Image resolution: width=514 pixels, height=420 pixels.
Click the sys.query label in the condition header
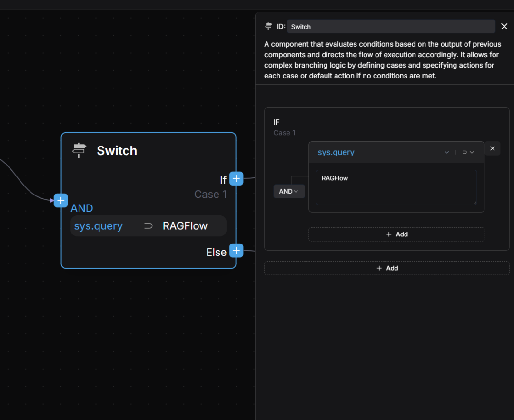(x=336, y=152)
